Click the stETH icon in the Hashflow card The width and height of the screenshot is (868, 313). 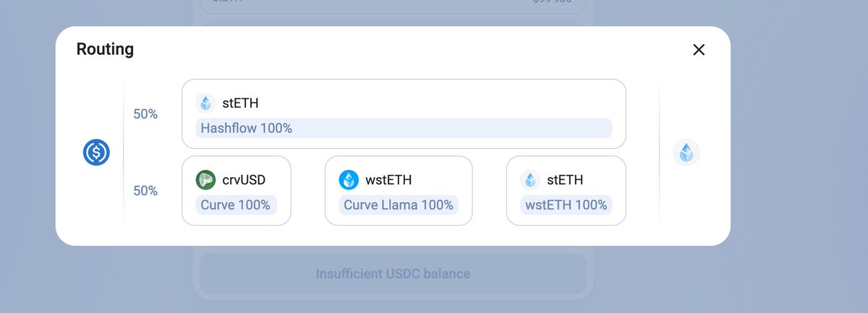click(x=206, y=103)
